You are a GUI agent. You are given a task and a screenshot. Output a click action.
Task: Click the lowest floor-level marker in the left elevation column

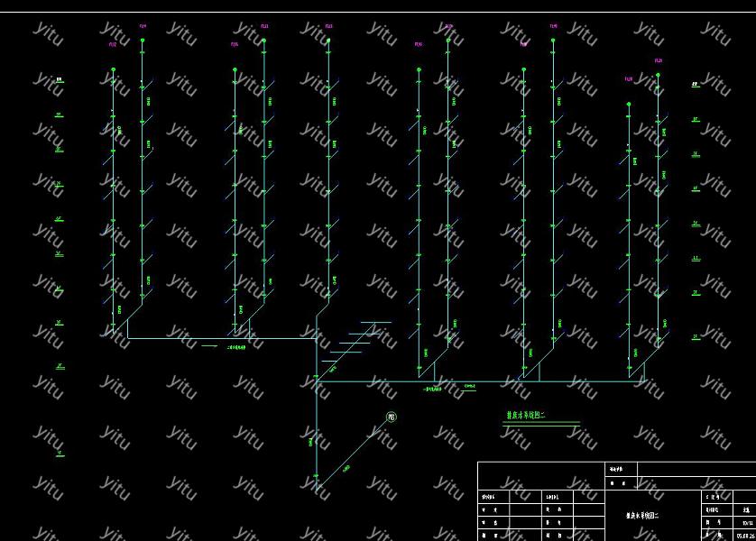pos(60,454)
